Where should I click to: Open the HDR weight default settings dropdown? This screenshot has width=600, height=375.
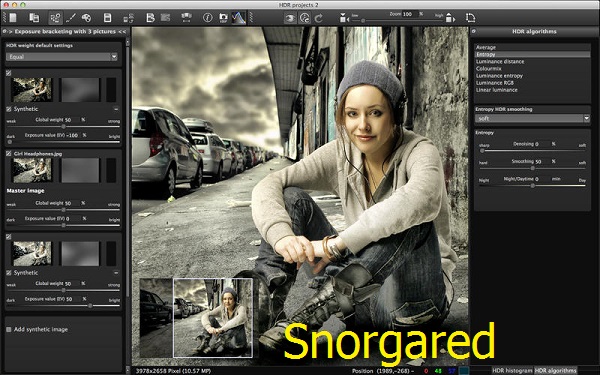[62, 57]
